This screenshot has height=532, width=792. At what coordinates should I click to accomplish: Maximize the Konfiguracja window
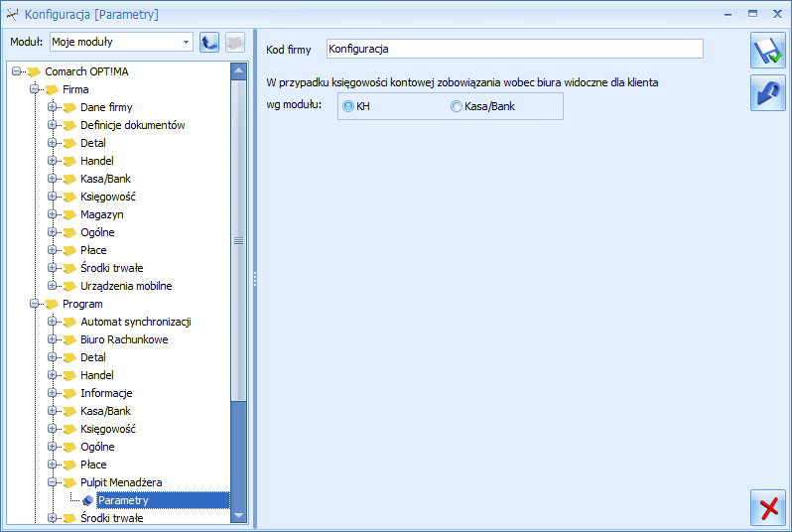click(752, 14)
